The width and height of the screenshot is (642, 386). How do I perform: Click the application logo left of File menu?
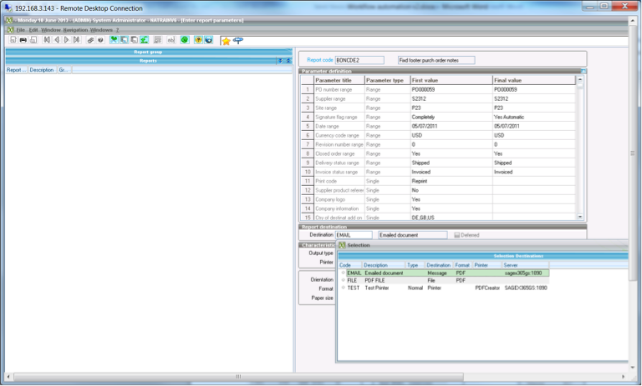[10, 30]
